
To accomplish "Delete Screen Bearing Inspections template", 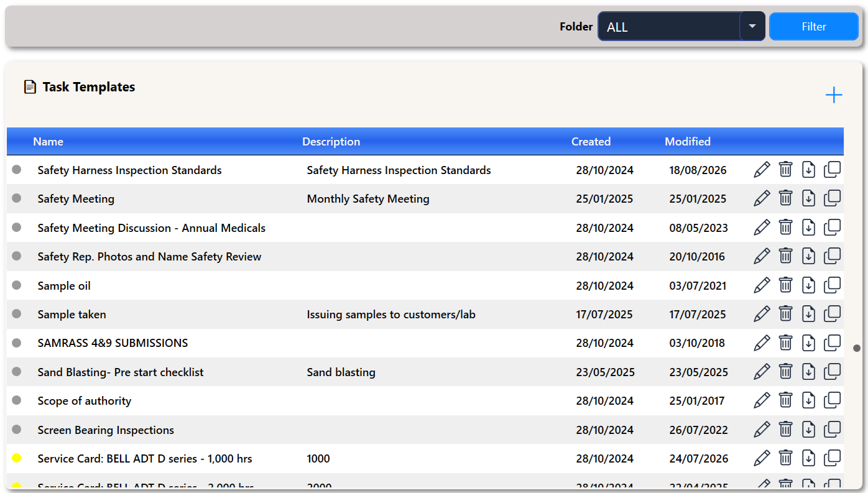I will point(786,430).
